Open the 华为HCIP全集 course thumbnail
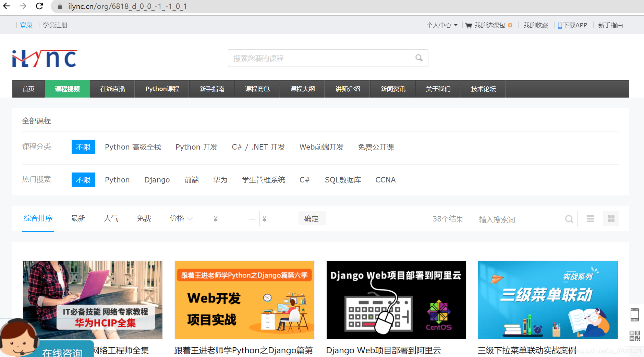644x357 pixels. click(93, 300)
